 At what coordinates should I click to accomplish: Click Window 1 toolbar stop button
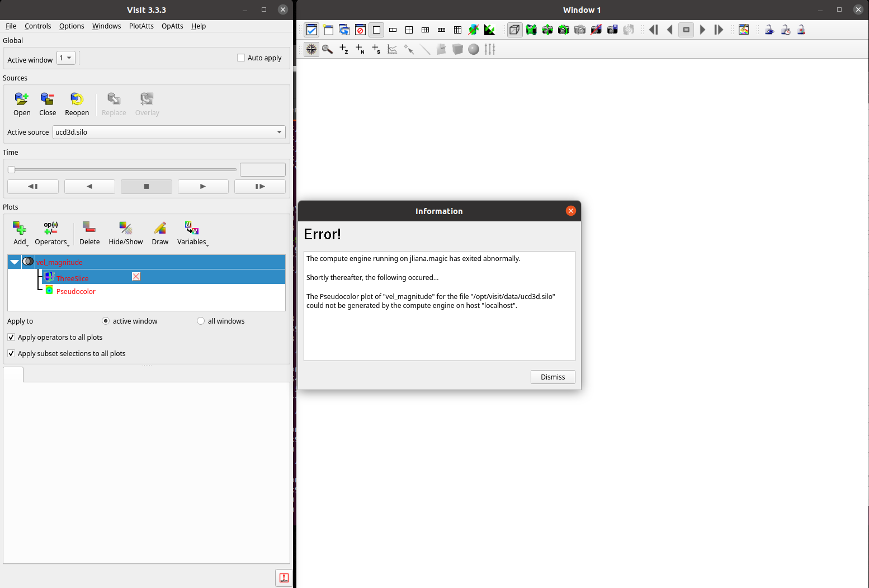[686, 30]
